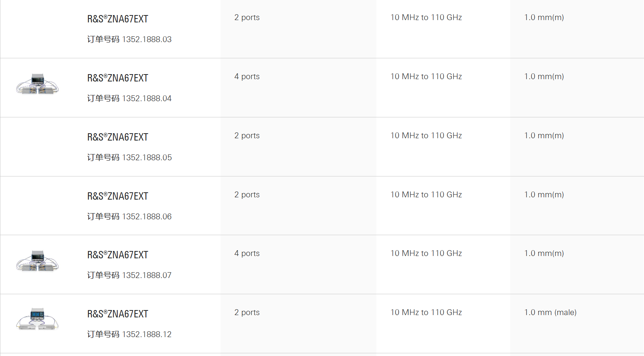Open product thumbnail for order 1352.1888.07
The width and height of the screenshot is (644, 356).
(x=37, y=261)
